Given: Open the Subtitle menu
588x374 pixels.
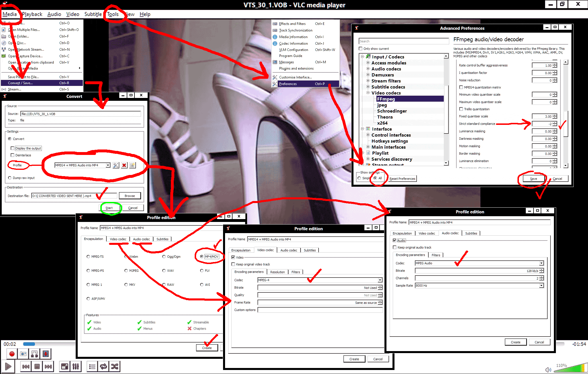Looking at the screenshot, I should click(x=93, y=14).
